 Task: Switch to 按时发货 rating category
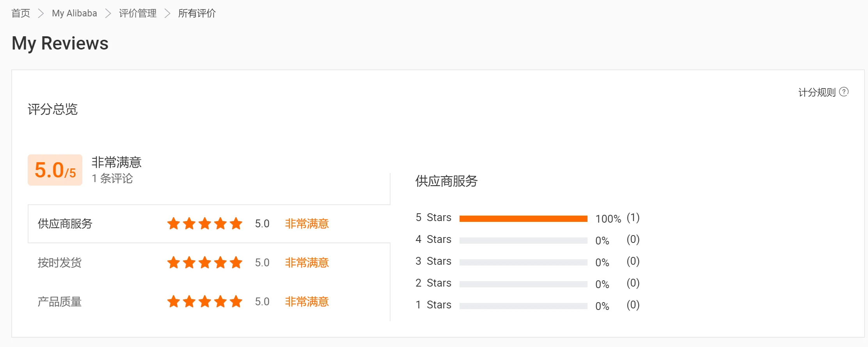[x=60, y=263]
